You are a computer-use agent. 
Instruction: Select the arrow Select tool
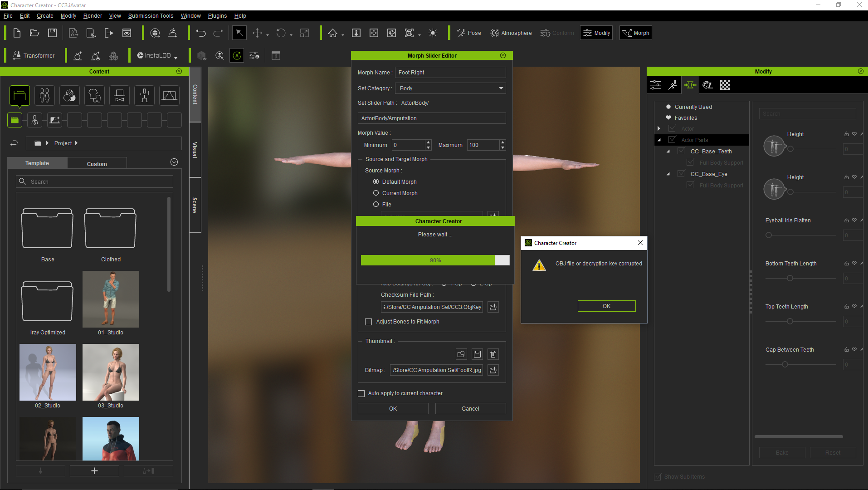tap(239, 33)
